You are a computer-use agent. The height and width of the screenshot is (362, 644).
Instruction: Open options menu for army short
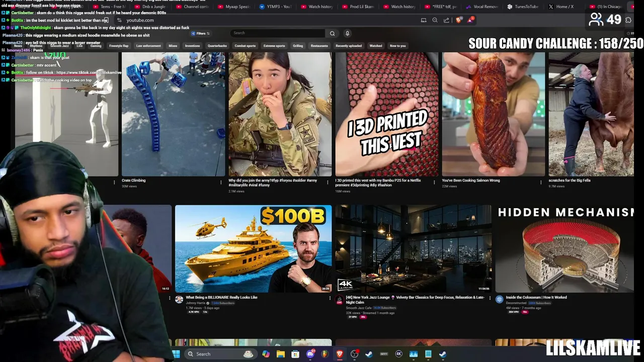tap(328, 182)
